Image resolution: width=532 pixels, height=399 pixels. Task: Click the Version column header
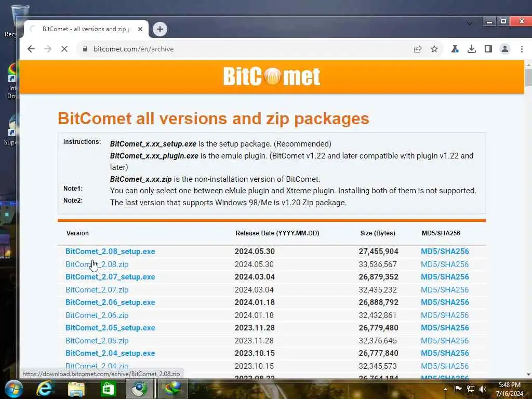[77, 233]
